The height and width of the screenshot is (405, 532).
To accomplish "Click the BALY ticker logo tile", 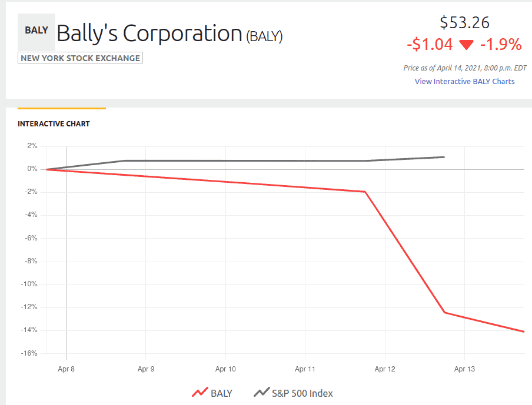I will 36,32.
